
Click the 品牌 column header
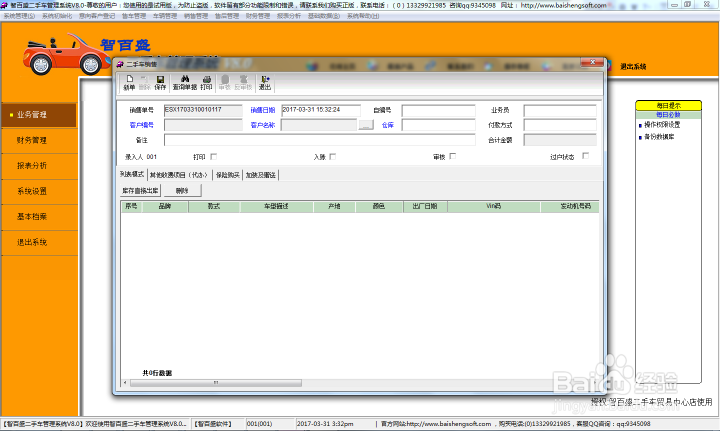pyautogui.click(x=165, y=207)
